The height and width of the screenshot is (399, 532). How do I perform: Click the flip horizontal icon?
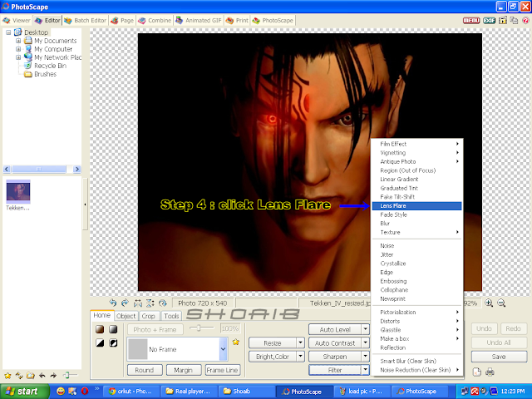coord(138,303)
